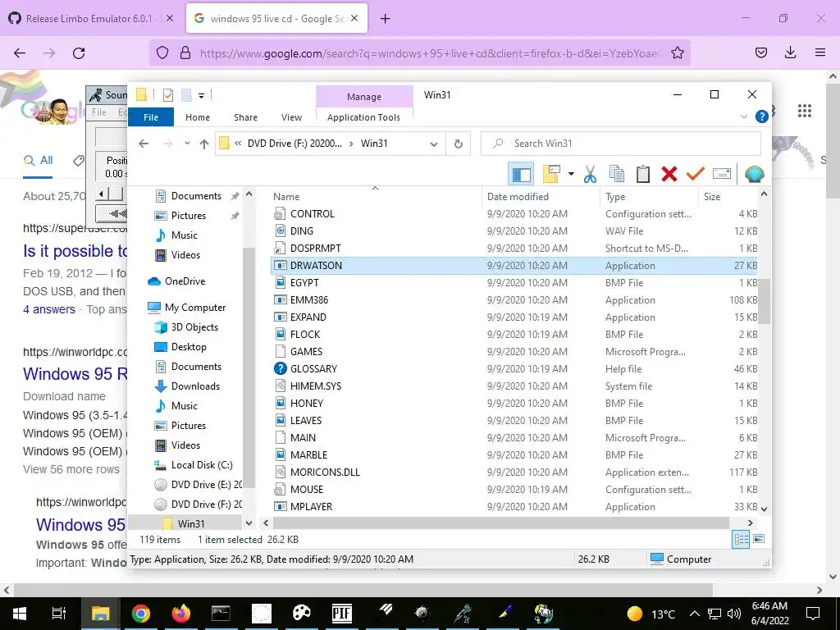
Task: Reload the Firefox page
Action: pos(79,53)
